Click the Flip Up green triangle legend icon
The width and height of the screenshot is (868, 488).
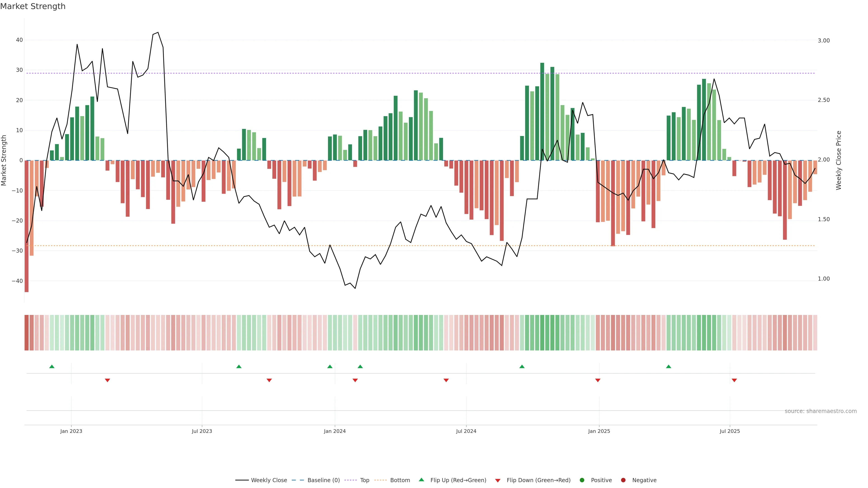pos(421,480)
